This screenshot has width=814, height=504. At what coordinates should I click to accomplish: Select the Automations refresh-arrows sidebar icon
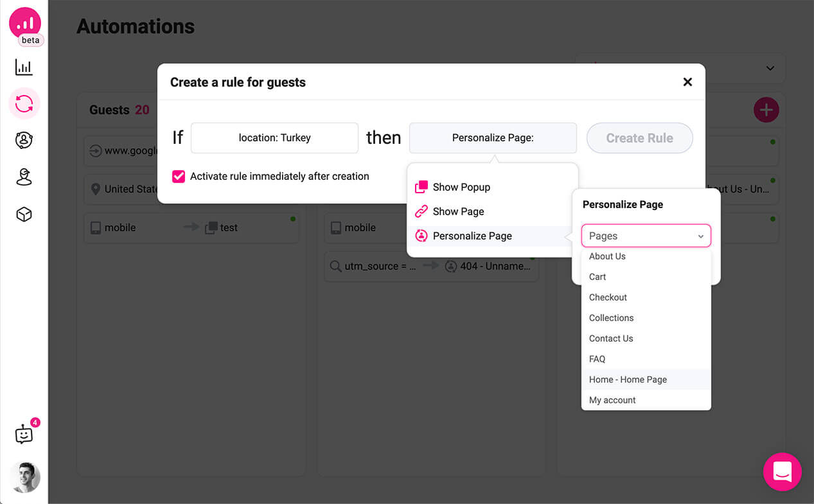click(x=24, y=103)
